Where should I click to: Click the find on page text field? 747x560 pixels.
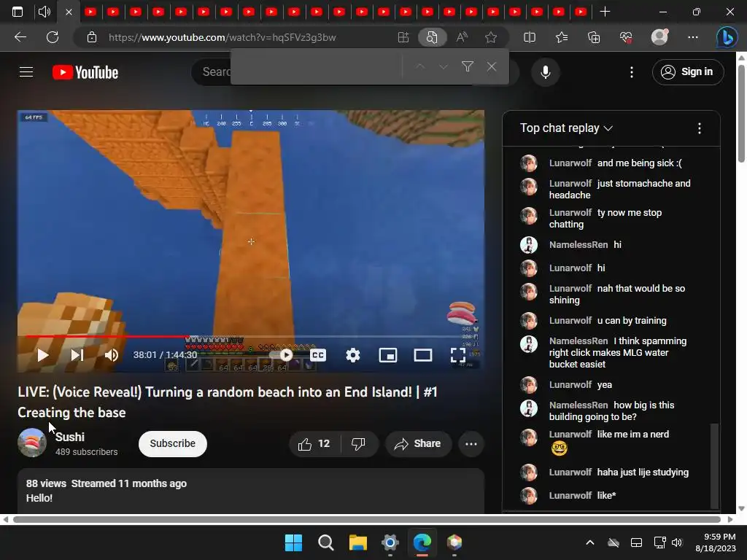[x=317, y=66]
